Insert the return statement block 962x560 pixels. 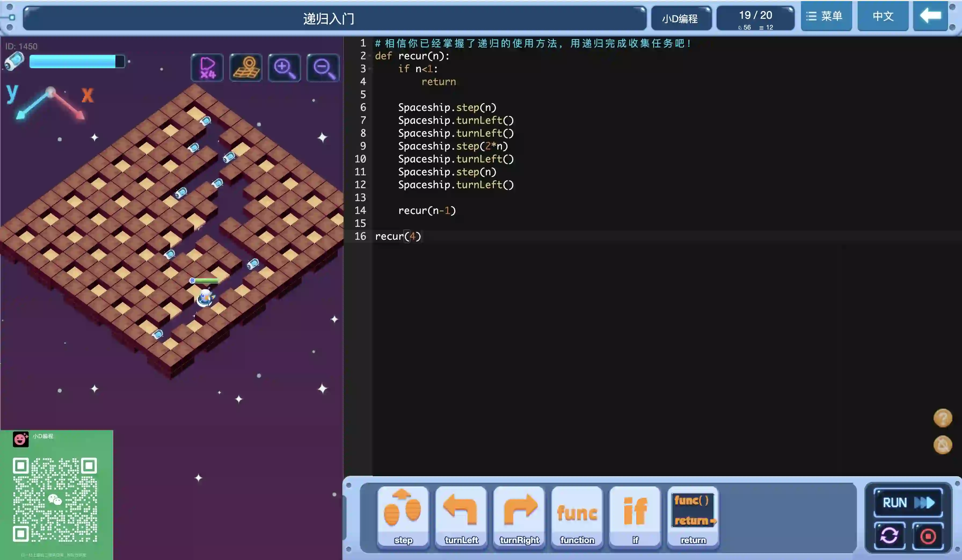click(x=693, y=517)
